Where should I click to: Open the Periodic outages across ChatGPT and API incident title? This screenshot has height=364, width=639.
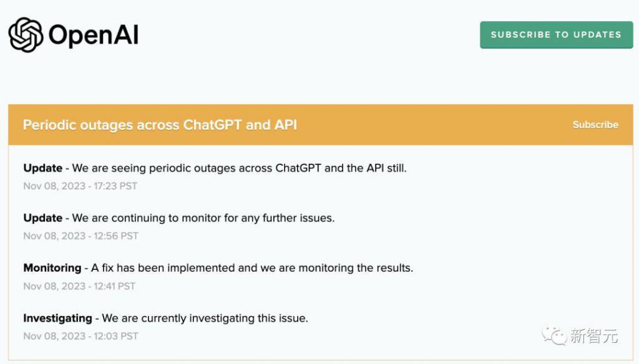click(x=160, y=125)
